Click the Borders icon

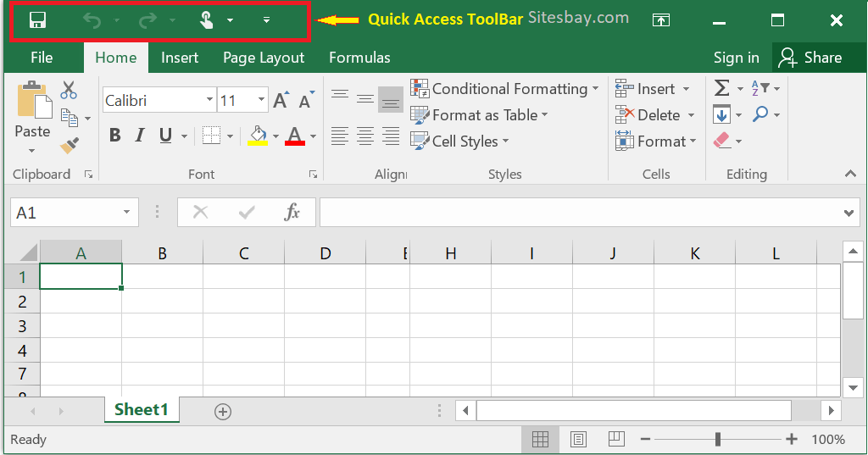[211, 135]
